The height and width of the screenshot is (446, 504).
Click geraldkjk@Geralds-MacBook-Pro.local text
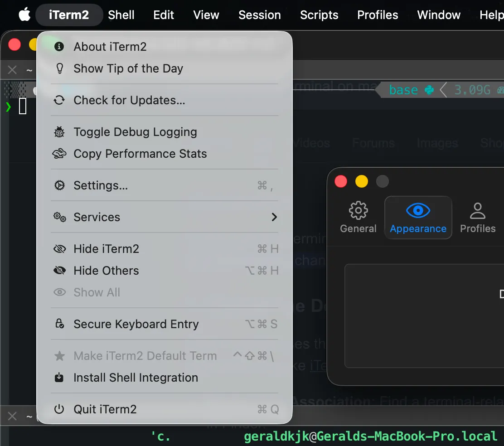[370, 436]
